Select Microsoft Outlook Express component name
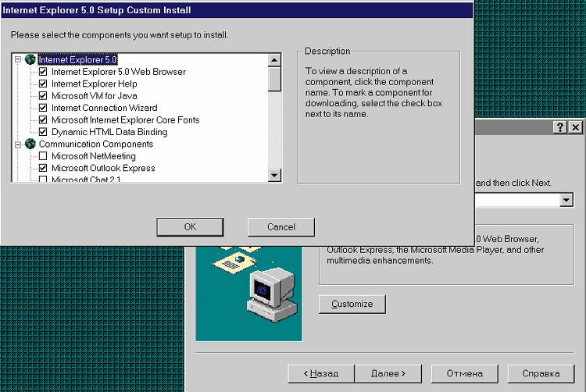This screenshot has width=586, height=392. tap(103, 168)
